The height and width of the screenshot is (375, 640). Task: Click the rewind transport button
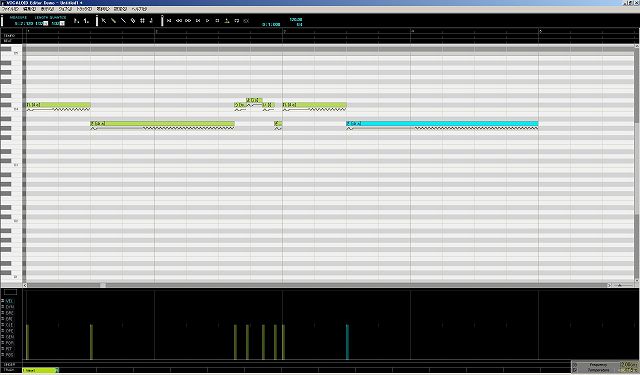[178, 20]
